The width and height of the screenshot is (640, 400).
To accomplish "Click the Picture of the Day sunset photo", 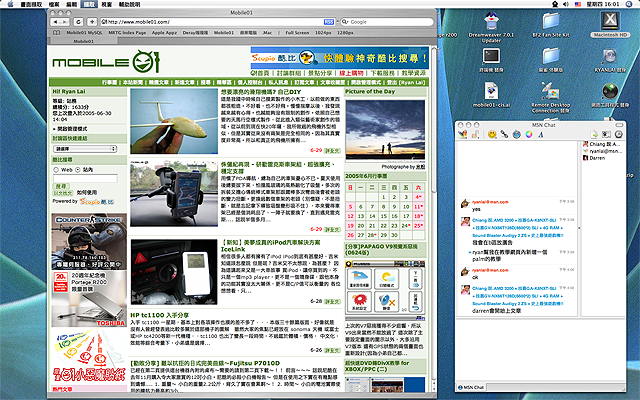I will [x=385, y=131].
